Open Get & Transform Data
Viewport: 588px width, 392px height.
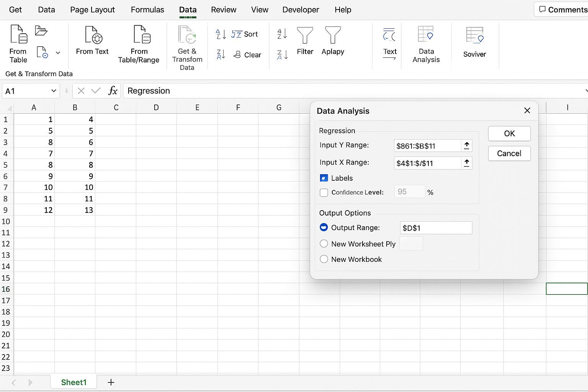187,47
